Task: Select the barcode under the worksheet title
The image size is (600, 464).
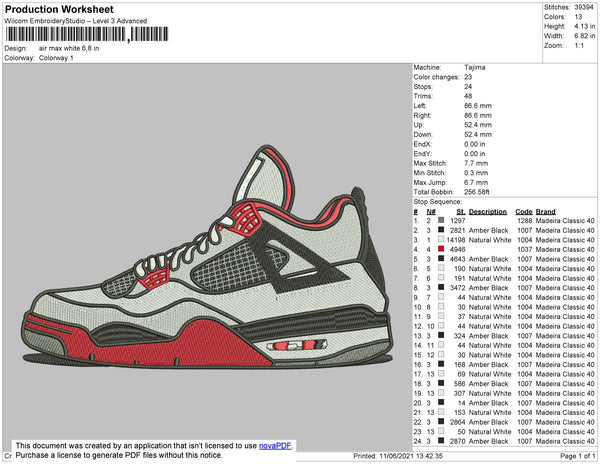Action: (x=87, y=34)
